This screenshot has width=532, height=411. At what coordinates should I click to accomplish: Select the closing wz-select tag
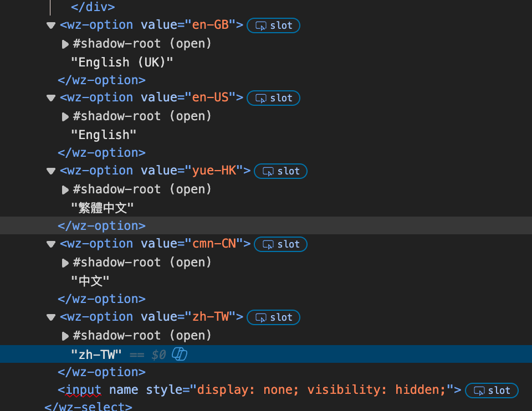pyautogui.click(x=88, y=407)
